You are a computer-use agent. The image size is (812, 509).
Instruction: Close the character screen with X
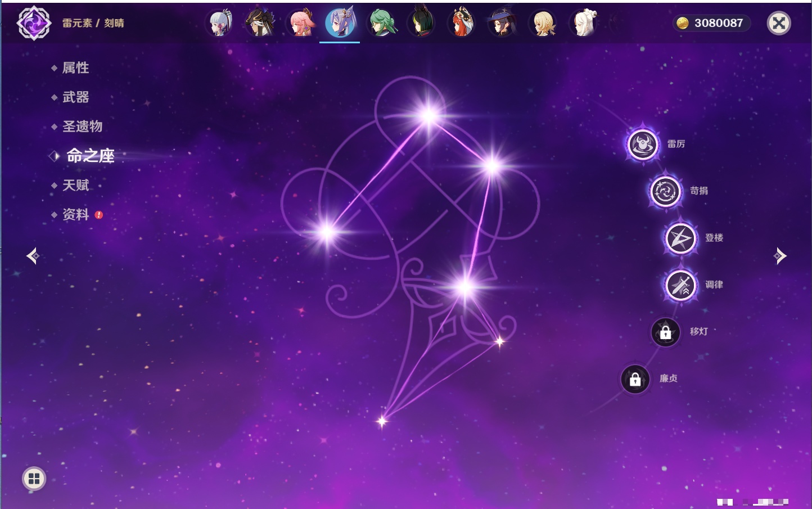tap(779, 23)
